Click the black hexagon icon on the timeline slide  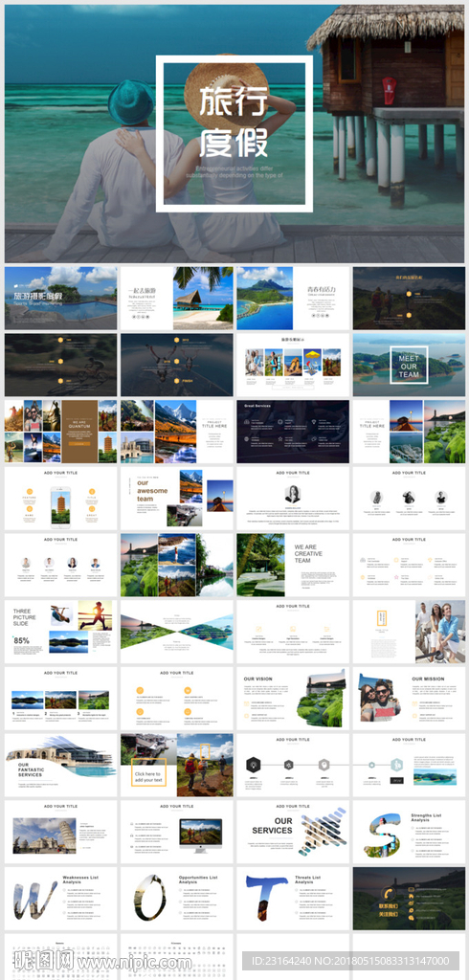pyautogui.click(x=254, y=765)
